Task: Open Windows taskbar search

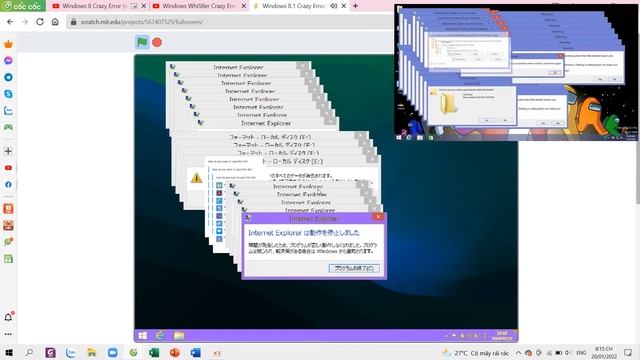Action: tap(29, 353)
